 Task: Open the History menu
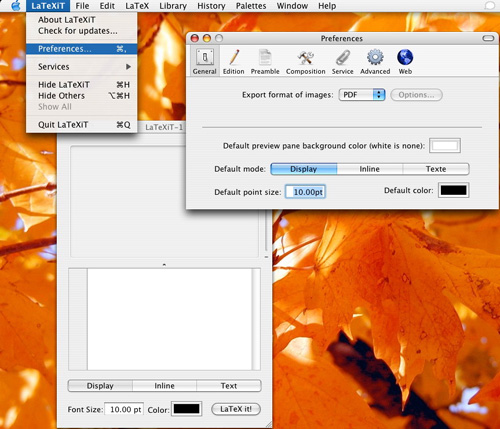[x=211, y=6]
